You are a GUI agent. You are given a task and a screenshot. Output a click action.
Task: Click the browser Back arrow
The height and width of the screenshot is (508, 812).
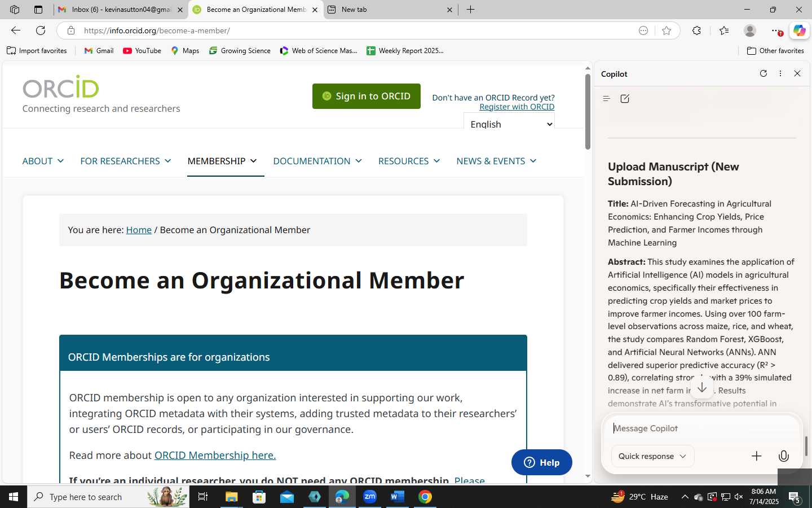(16, 30)
